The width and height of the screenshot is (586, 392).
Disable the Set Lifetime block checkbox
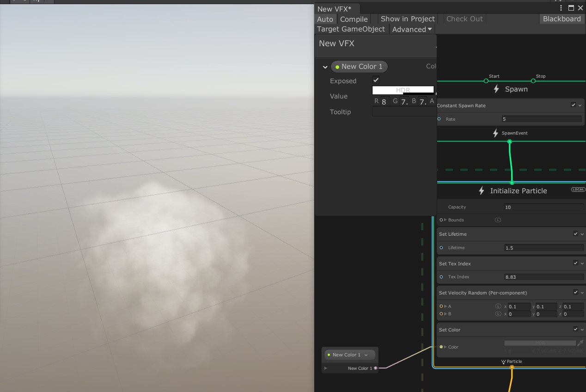575,234
